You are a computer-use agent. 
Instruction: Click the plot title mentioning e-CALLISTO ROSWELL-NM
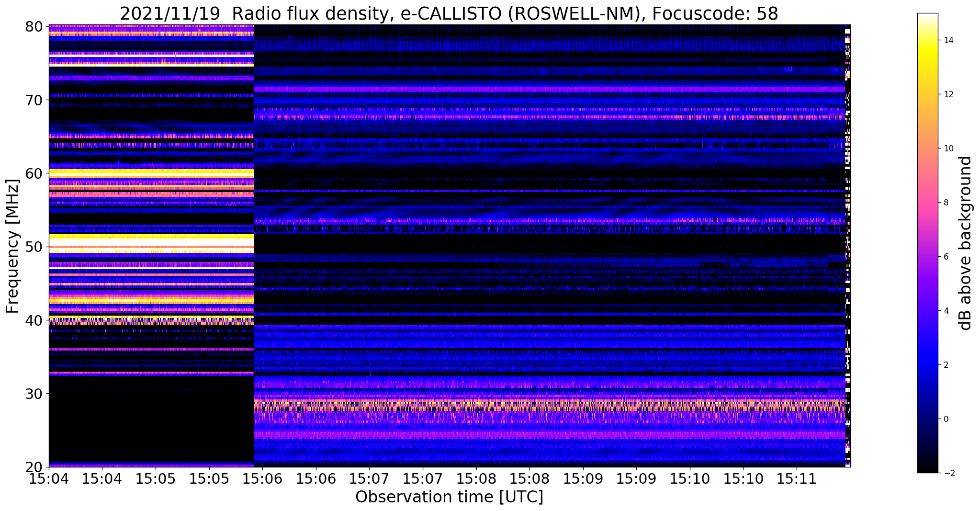point(449,14)
